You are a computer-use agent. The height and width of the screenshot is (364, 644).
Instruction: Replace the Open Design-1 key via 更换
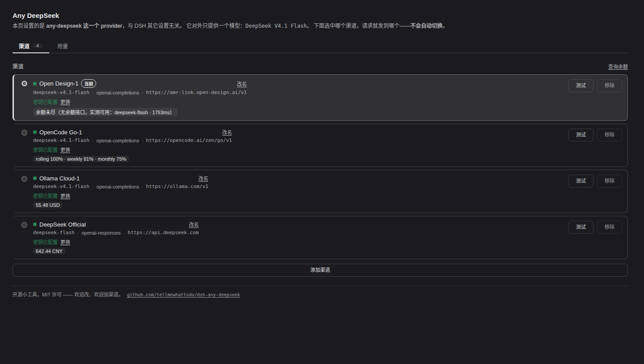click(65, 102)
